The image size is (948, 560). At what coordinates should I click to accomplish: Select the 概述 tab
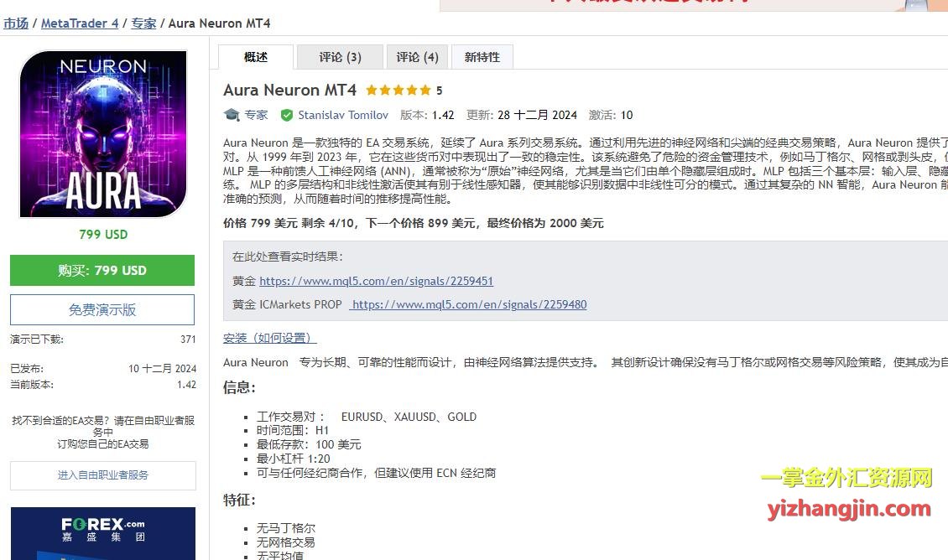tap(256, 57)
